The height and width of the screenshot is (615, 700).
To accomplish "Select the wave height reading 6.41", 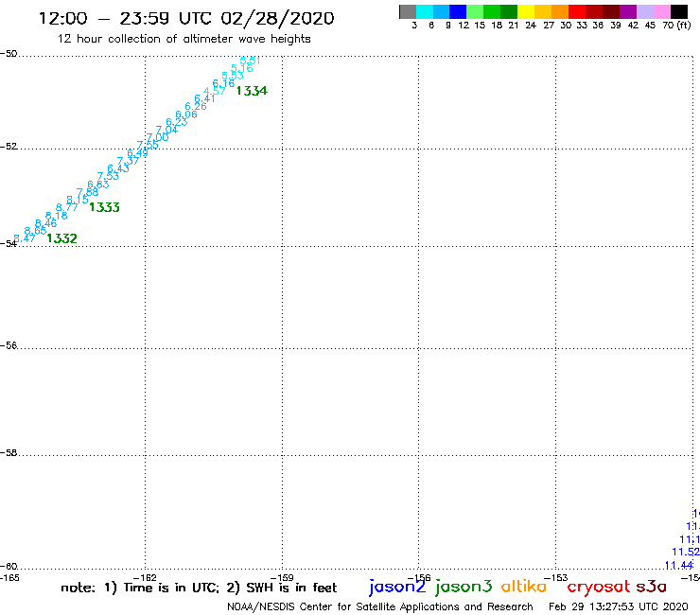I will 205,98.
